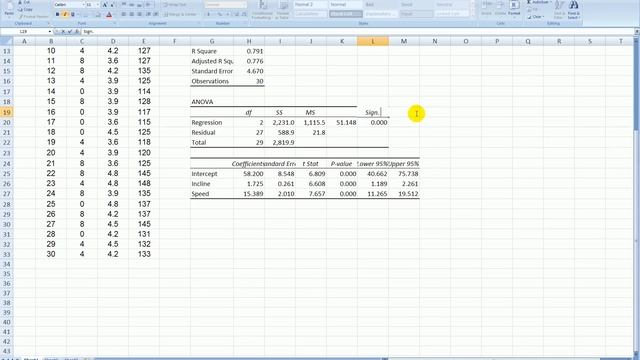
Task: Toggle Italic formatting
Action: [64, 14]
